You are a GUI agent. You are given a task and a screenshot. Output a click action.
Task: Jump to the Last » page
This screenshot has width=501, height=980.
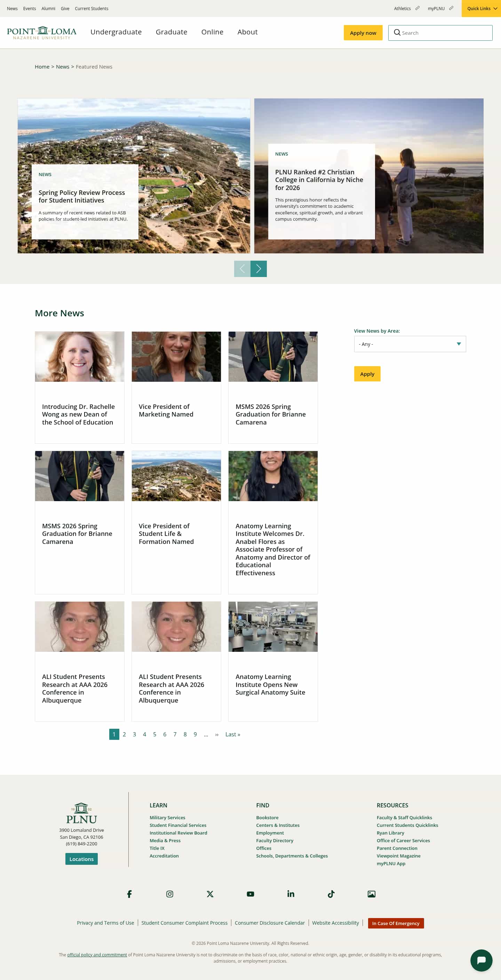tap(232, 734)
